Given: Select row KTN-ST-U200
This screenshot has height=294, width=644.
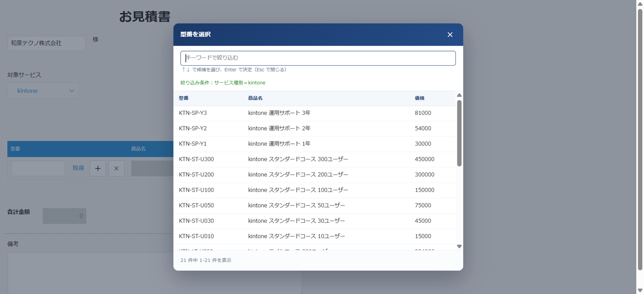Looking at the screenshot, I should pos(315,175).
